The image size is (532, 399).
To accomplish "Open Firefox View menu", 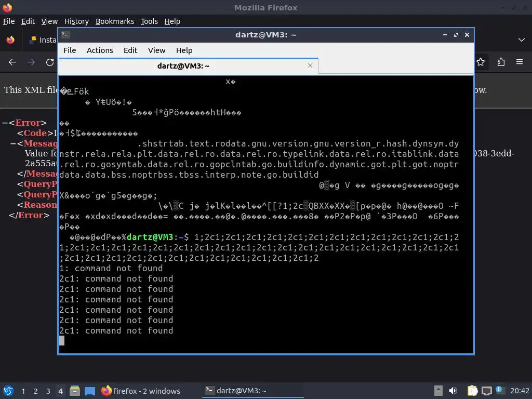I will pos(49,21).
